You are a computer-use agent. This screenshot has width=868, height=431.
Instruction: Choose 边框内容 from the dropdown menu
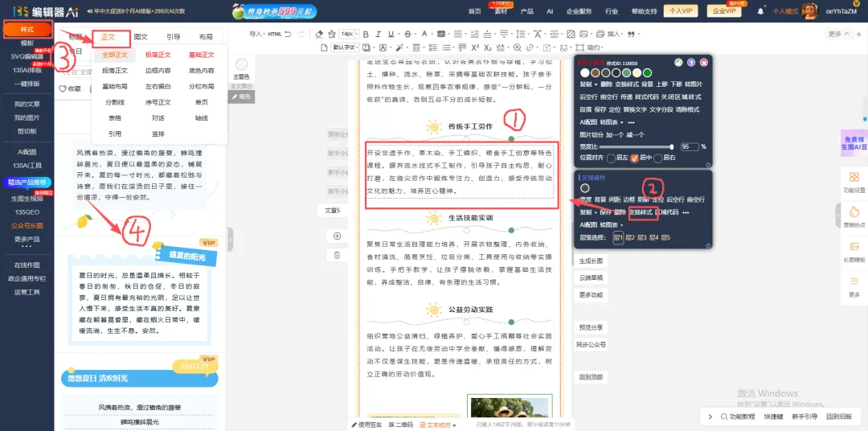(x=158, y=70)
